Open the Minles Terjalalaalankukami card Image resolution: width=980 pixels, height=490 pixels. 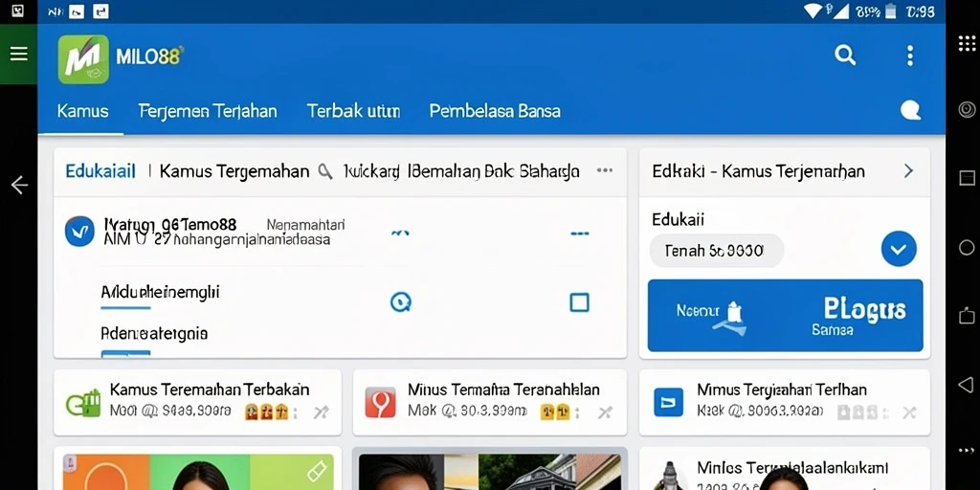tap(785, 469)
